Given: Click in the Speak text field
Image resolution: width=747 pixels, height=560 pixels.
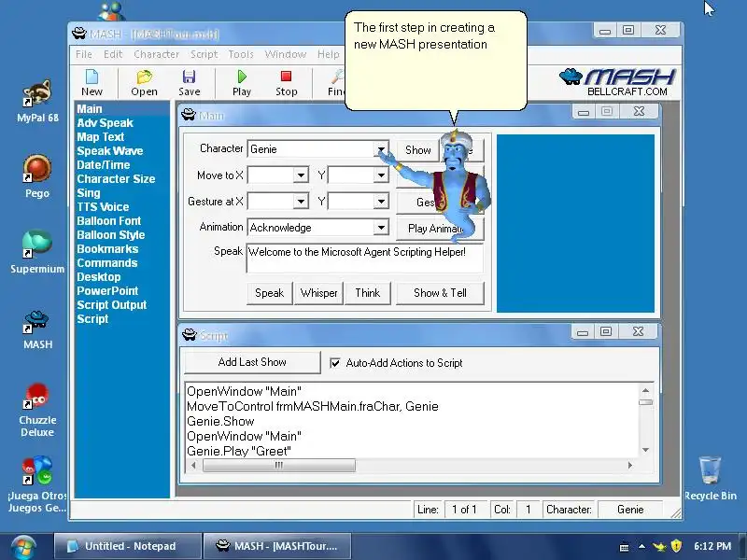Looking at the screenshot, I should pos(365,259).
